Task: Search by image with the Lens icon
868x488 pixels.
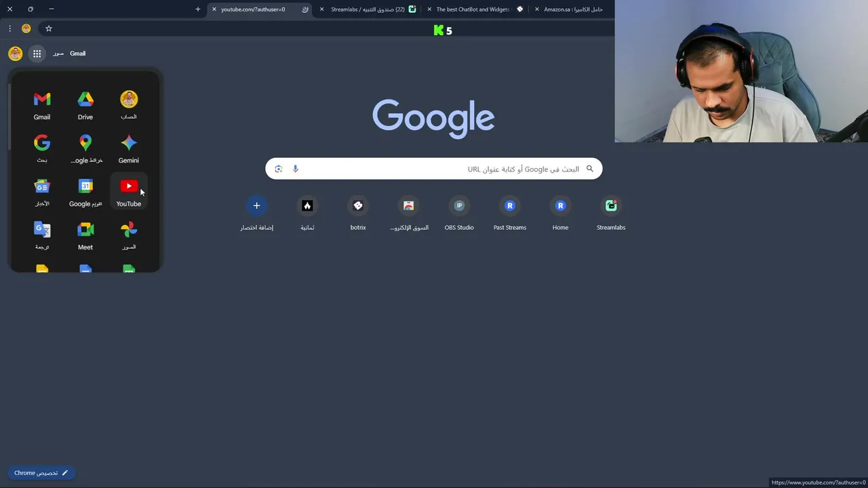Action: [278, 169]
